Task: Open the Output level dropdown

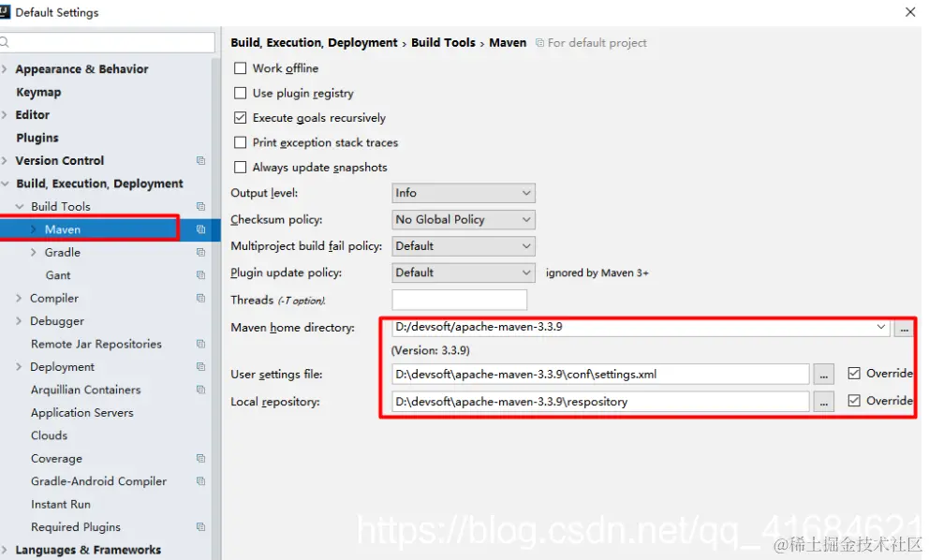Action: click(464, 193)
